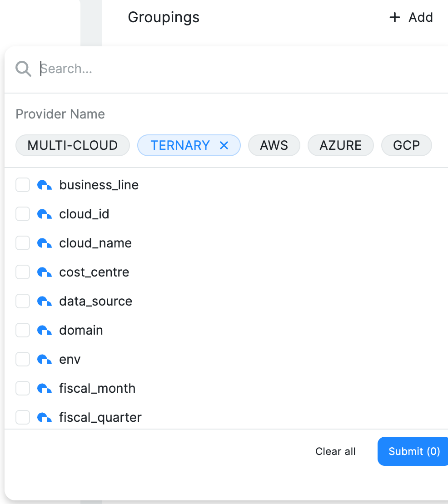448x504 pixels.
Task: Tick the cost_centre checkbox
Action: pos(23,272)
